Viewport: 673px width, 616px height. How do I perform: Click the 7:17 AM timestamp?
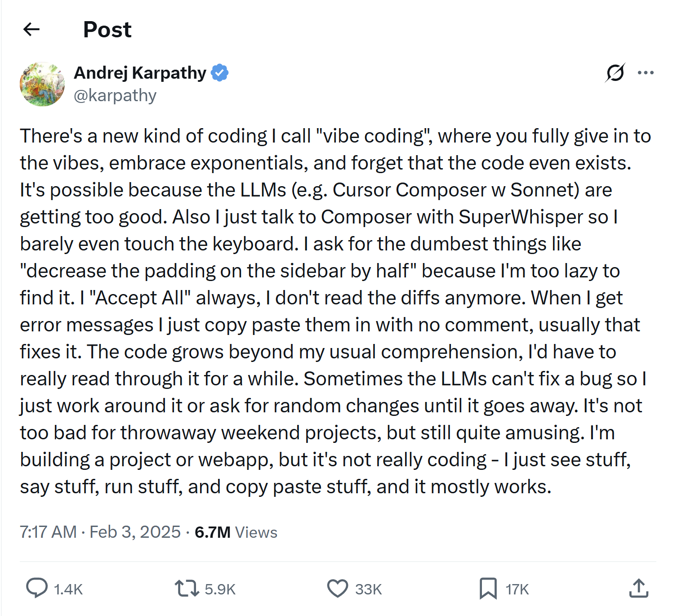(48, 532)
